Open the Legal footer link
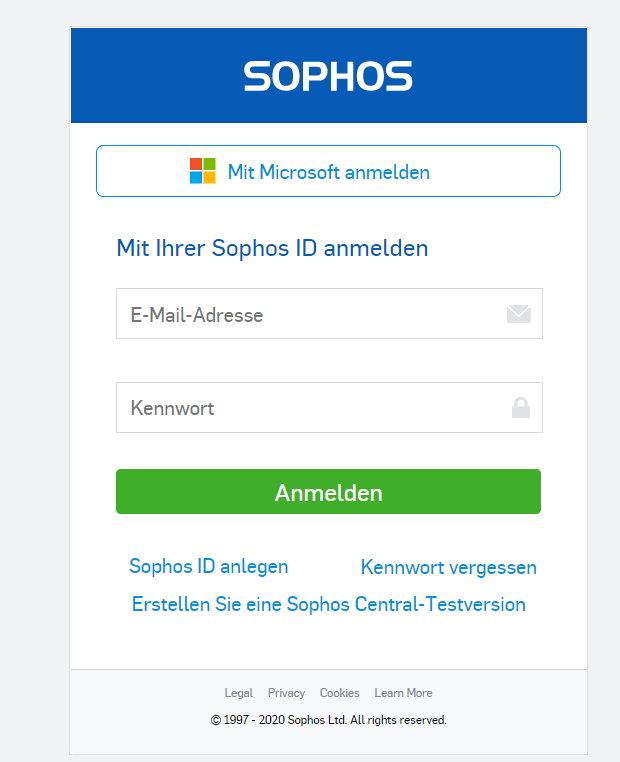 click(239, 693)
